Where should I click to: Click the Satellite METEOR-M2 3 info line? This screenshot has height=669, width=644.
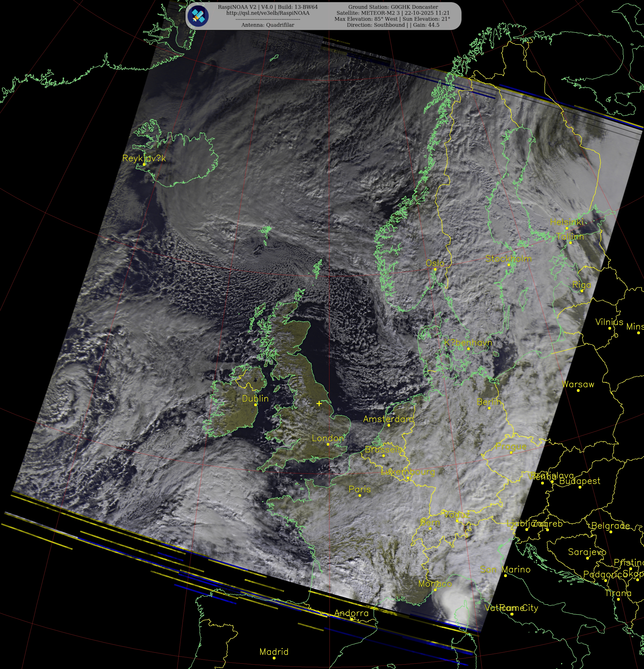tap(393, 13)
